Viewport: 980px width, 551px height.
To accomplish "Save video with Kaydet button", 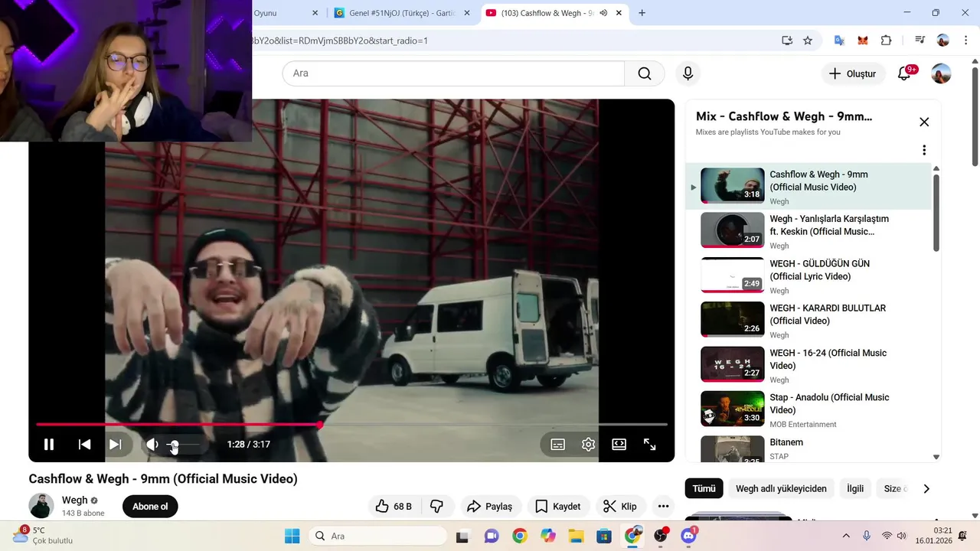I will 558,507.
